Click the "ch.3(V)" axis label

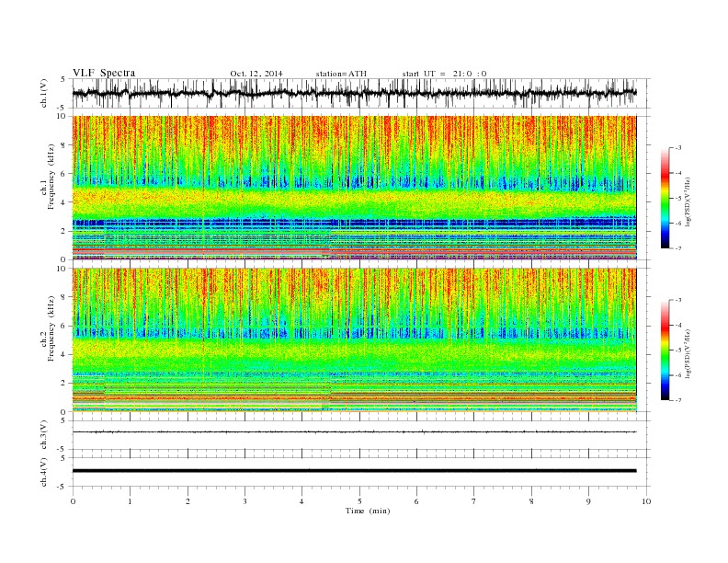click(44, 435)
